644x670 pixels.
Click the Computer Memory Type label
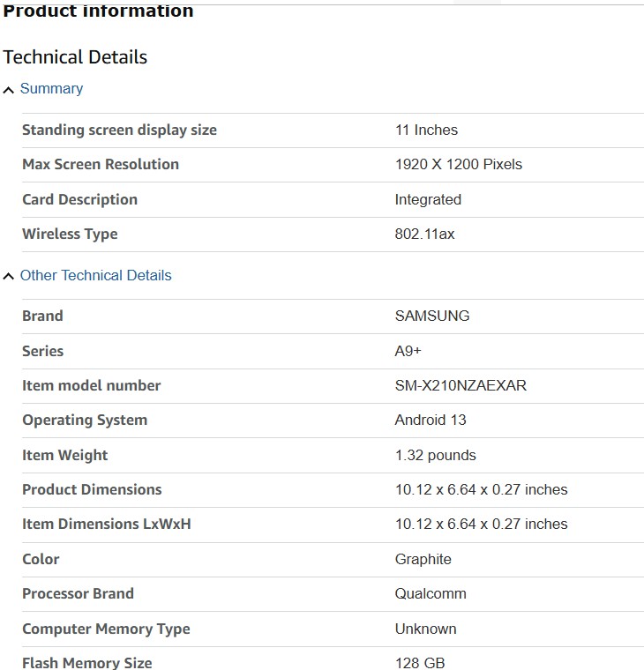click(x=106, y=629)
